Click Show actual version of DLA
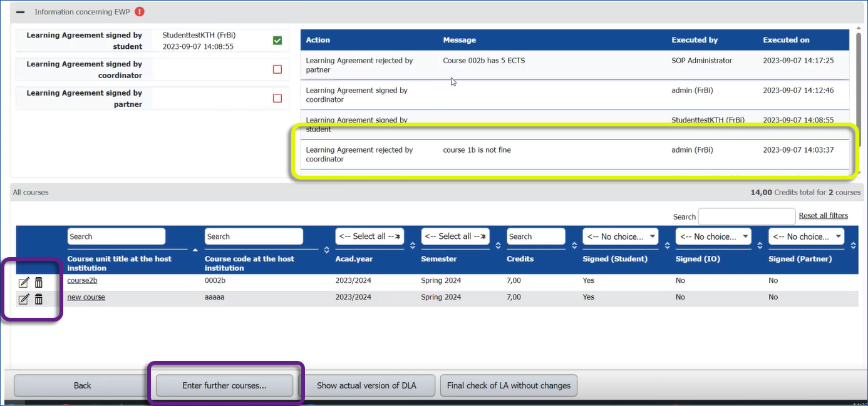 click(366, 385)
